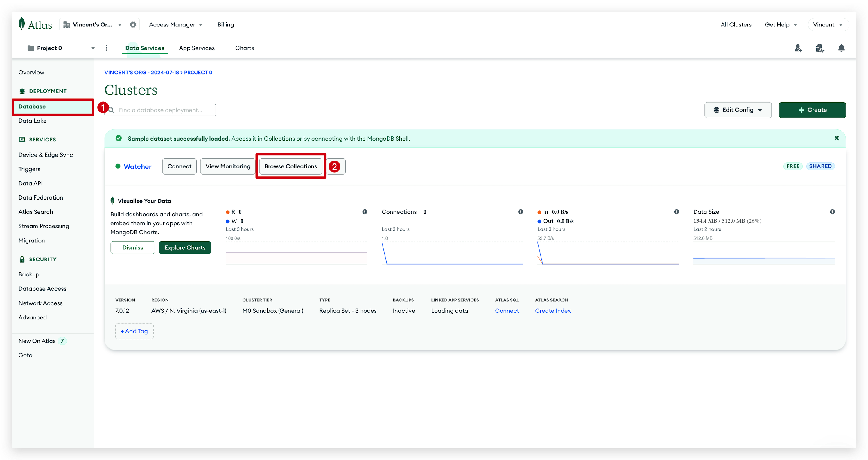
Task: Click the Create cluster button
Action: pos(812,110)
